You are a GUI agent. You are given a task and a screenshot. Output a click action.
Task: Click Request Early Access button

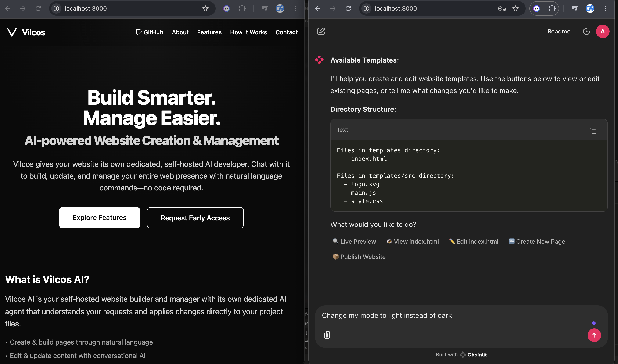click(195, 218)
